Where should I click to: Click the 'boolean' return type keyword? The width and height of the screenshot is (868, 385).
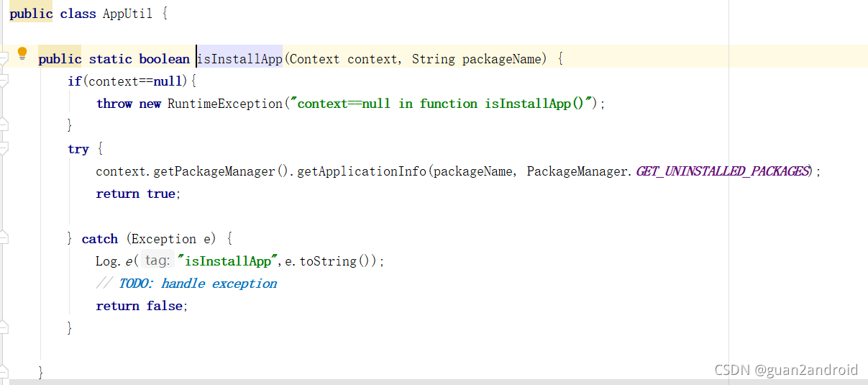click(x=165, y=59)
